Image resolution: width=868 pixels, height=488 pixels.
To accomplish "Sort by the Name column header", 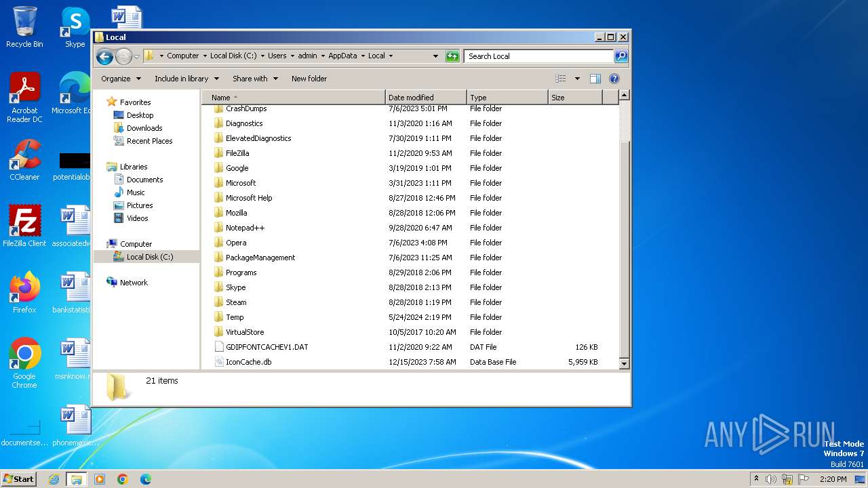I will pos(293,98).
